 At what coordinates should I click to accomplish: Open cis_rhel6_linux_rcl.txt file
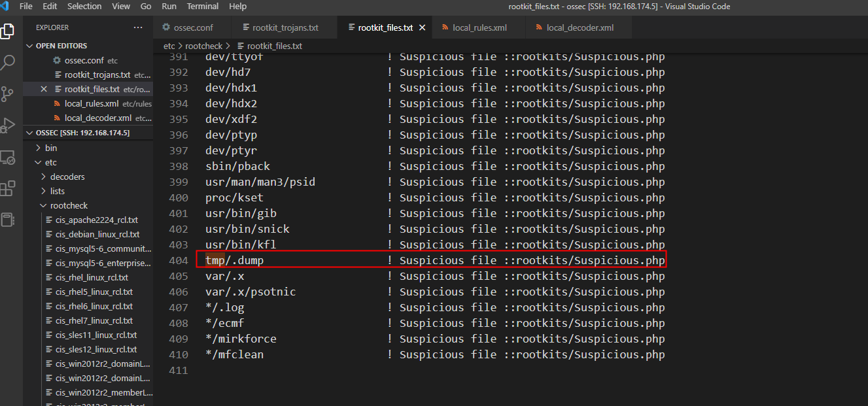[94, 306]
